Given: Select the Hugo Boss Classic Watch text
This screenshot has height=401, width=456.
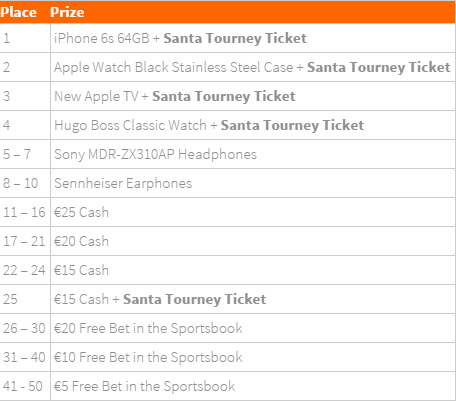Looking at the screenshot, I should [x=130, y=125].
